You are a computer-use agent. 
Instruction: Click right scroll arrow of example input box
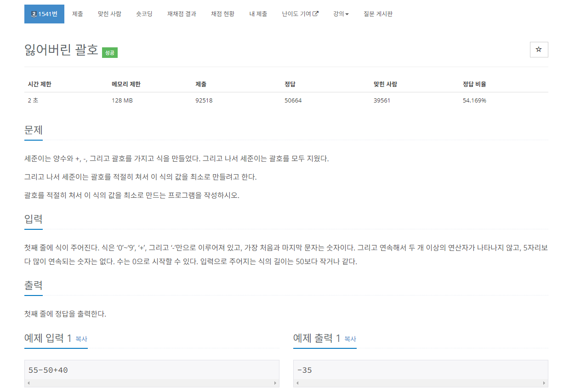pos(275,383)
